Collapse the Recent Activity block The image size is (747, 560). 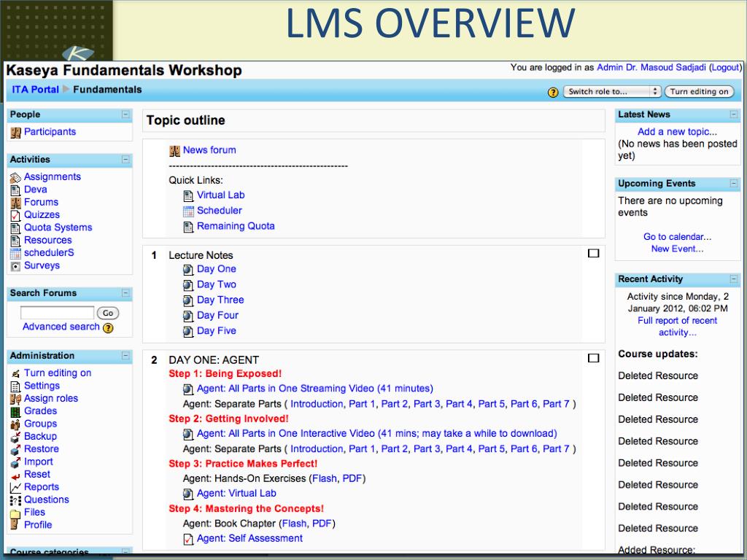[734, 279]
